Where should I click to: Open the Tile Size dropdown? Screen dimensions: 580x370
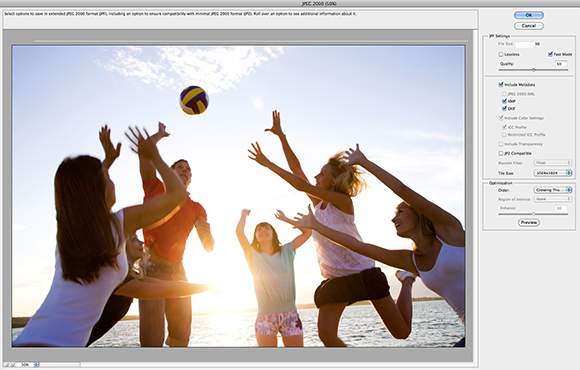coord(553,173)
